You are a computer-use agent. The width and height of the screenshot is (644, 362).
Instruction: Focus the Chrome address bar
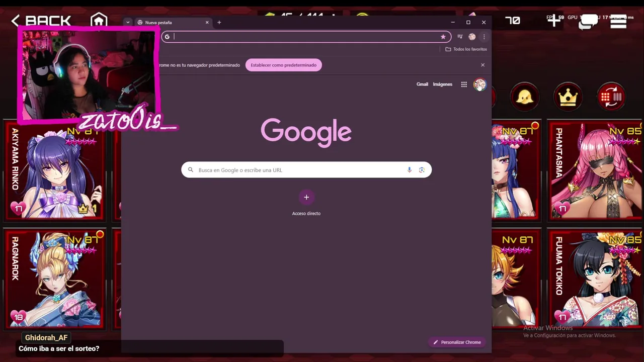[305, 37]
